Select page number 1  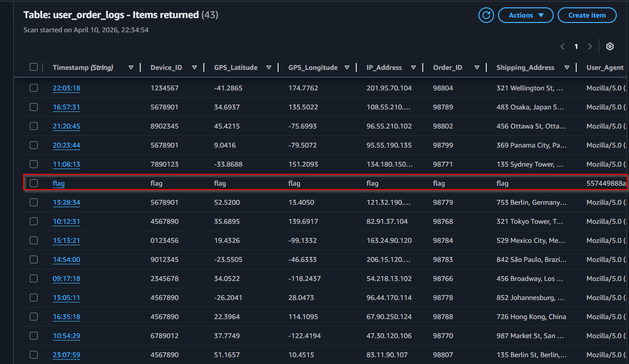576,46
